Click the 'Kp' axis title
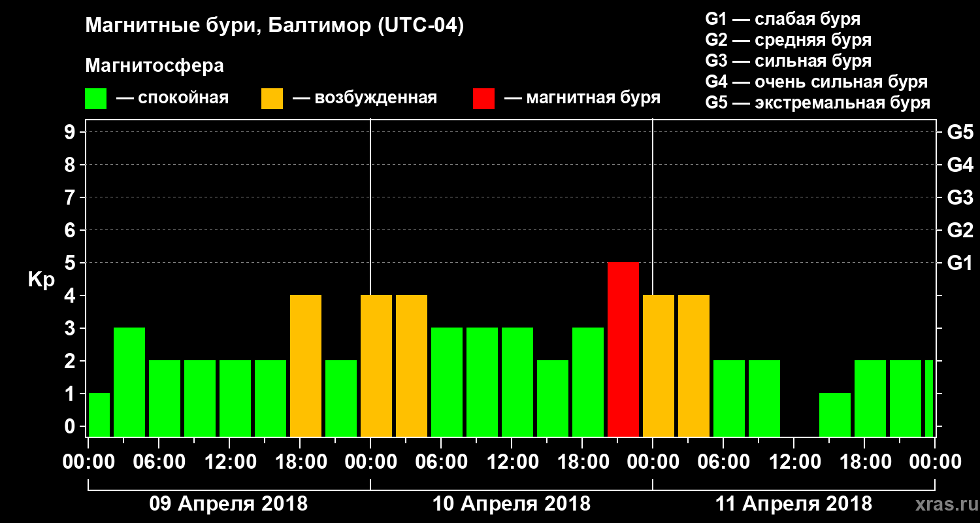980x523 pixels. pyautogui.click(x=41, y=280)
